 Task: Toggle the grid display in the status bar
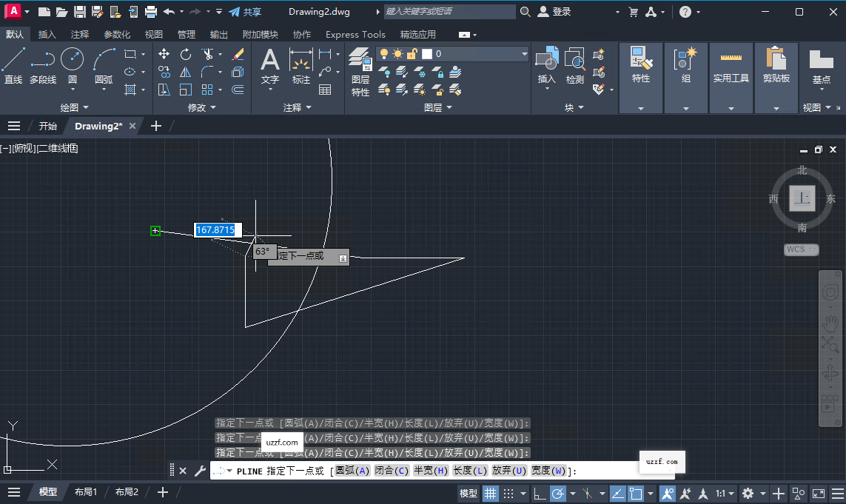point(490,493)
